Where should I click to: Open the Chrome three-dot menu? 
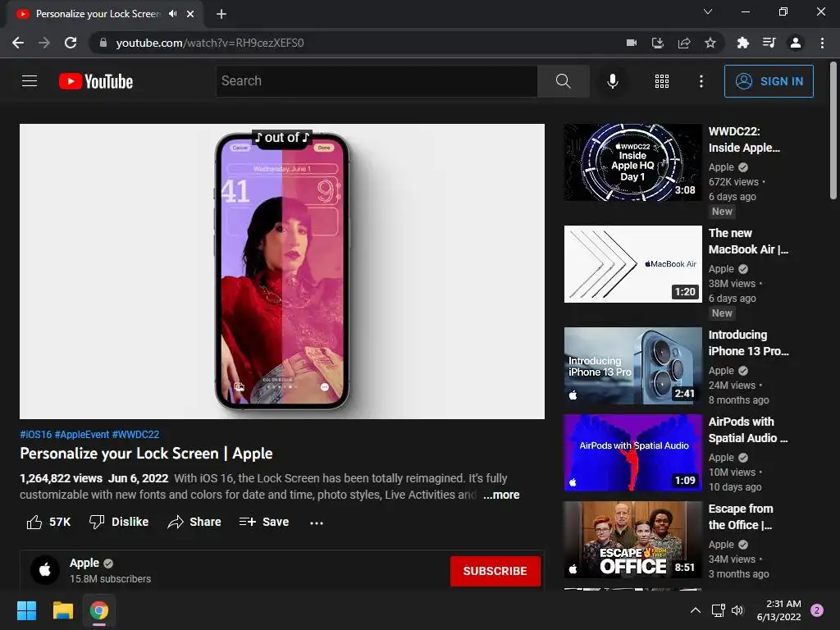tap(822, 43)
